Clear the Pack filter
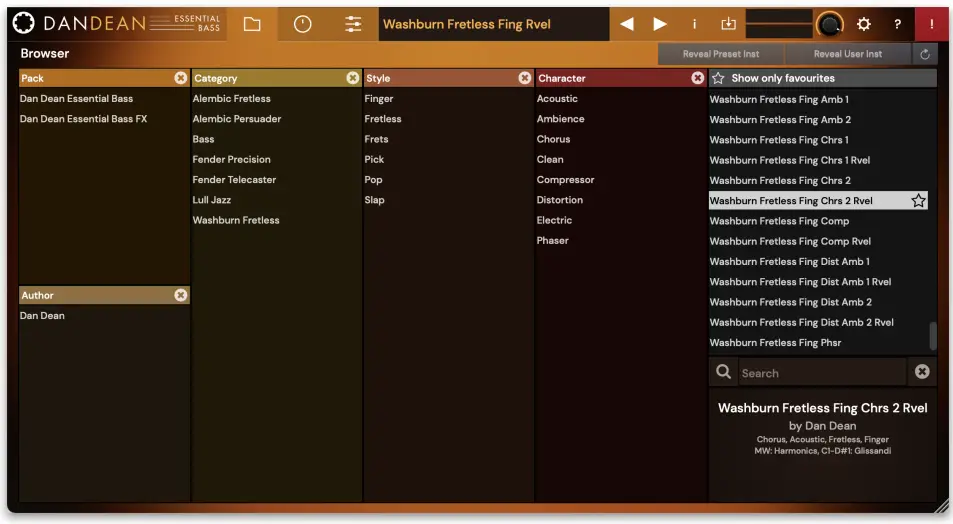The image size is (953, 524). 181,78
